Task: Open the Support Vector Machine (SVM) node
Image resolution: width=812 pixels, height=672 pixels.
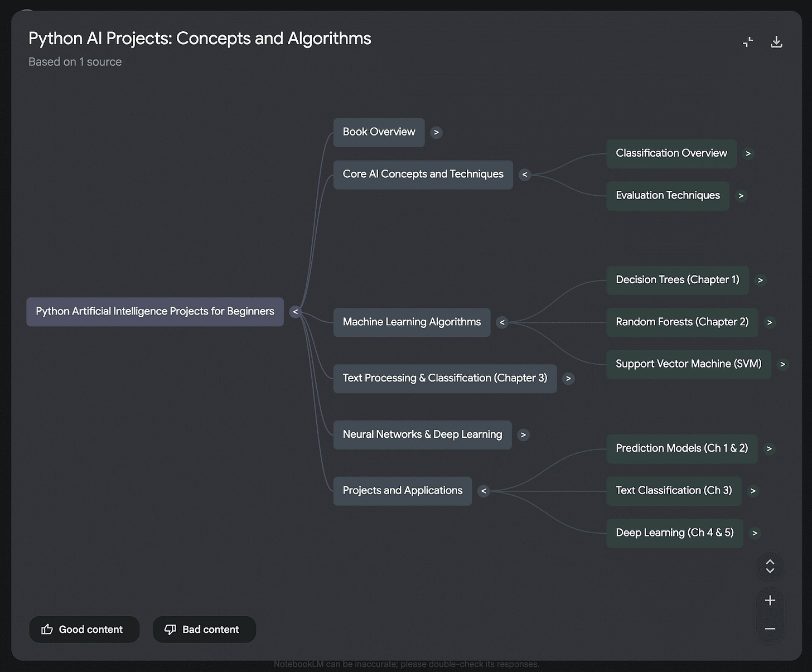Action: point(689,364)
